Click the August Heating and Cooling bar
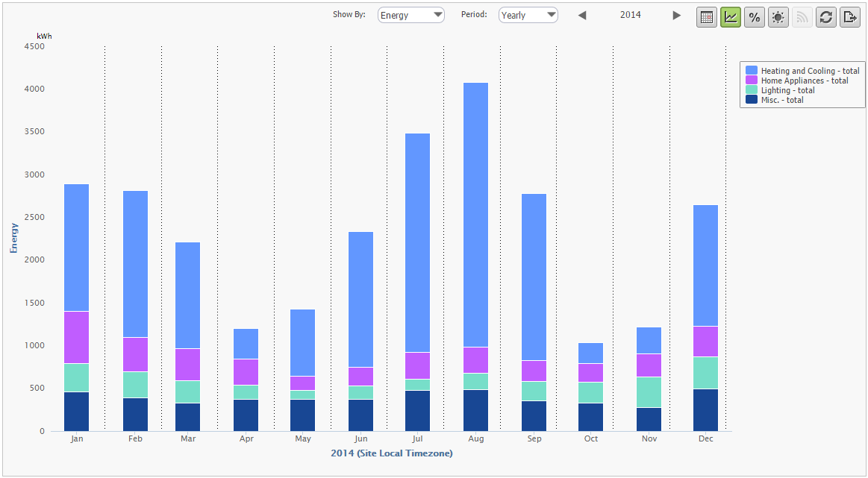Viewport: 868px width, 478px height. (x=475, y=215)
